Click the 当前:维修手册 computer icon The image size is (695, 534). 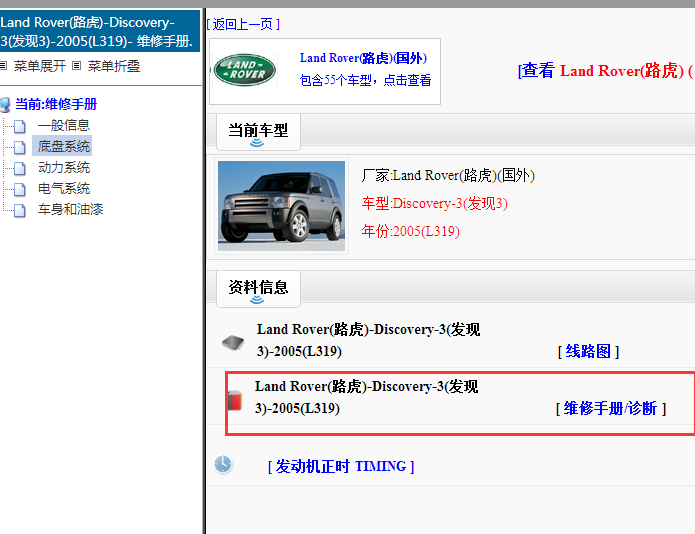(5, 105)
